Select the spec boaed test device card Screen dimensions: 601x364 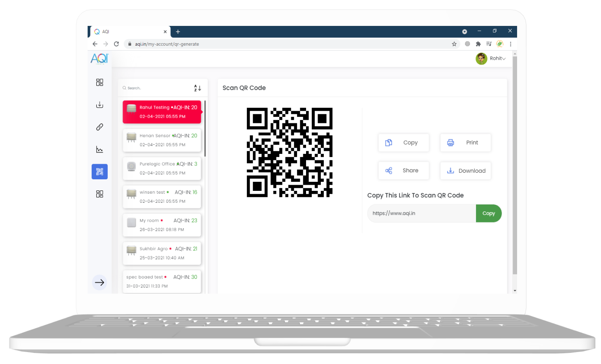pyautogui.click(x=162, y=282)
